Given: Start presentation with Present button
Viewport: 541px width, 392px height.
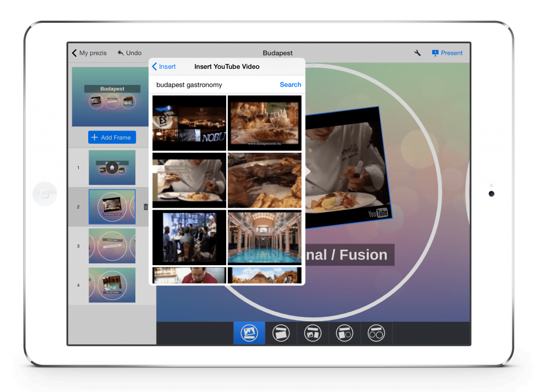Looking at the screenshot, I should pos(447,53).
